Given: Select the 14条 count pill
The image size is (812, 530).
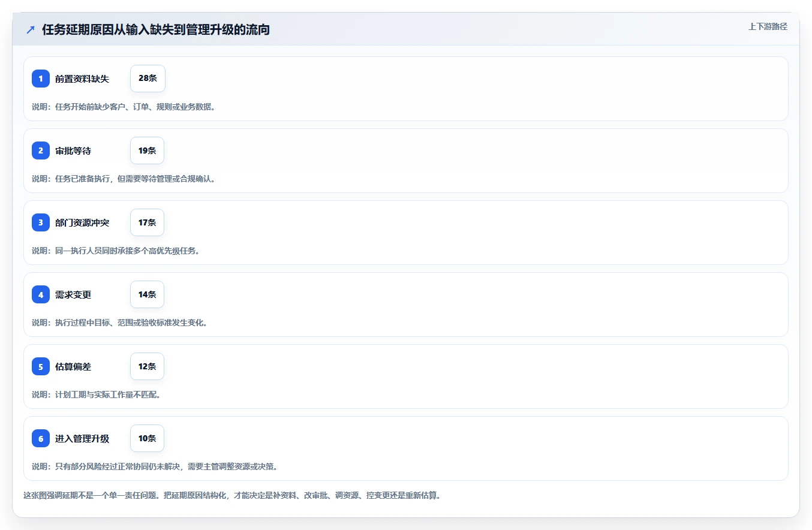Looking at the screenshot, I should pos(147,294).
